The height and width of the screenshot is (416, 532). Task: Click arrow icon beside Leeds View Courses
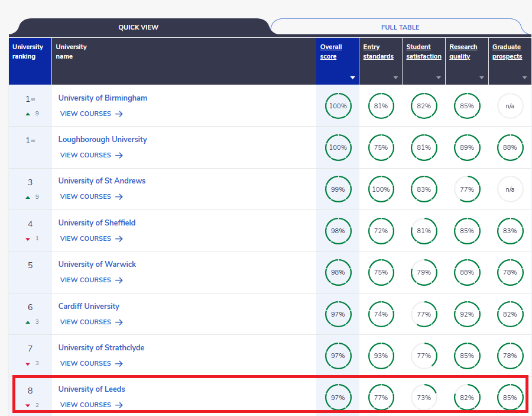(119, 405)
